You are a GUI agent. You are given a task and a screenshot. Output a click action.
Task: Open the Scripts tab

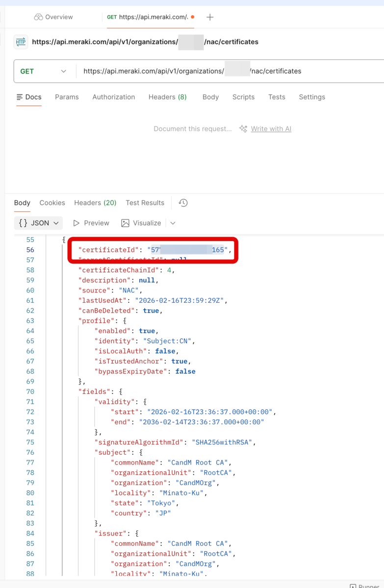point(244,97)
